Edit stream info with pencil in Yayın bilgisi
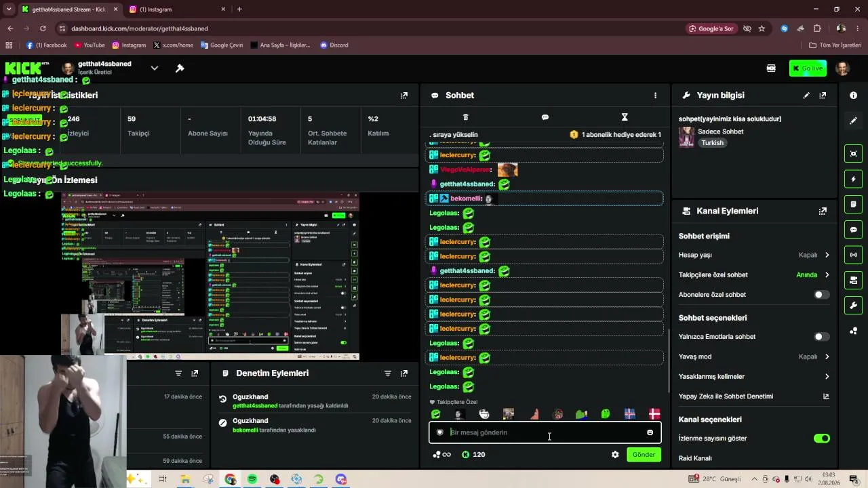Viewport: 868px width, 488px height. 806,96
